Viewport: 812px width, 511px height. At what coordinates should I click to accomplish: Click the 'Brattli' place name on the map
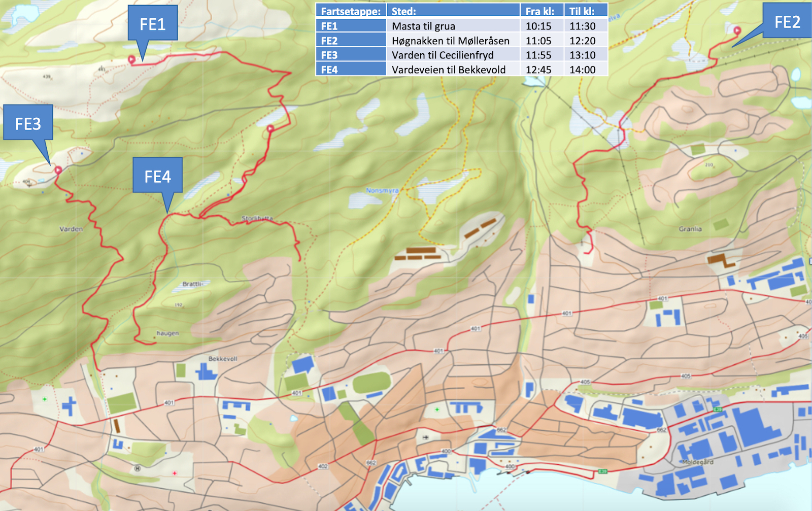tap(192, 284)
